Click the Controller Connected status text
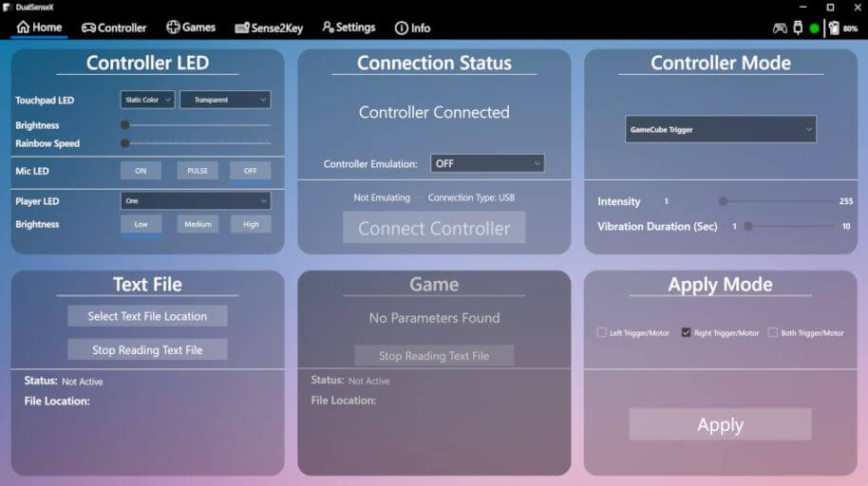 click(x=434, y=112)
